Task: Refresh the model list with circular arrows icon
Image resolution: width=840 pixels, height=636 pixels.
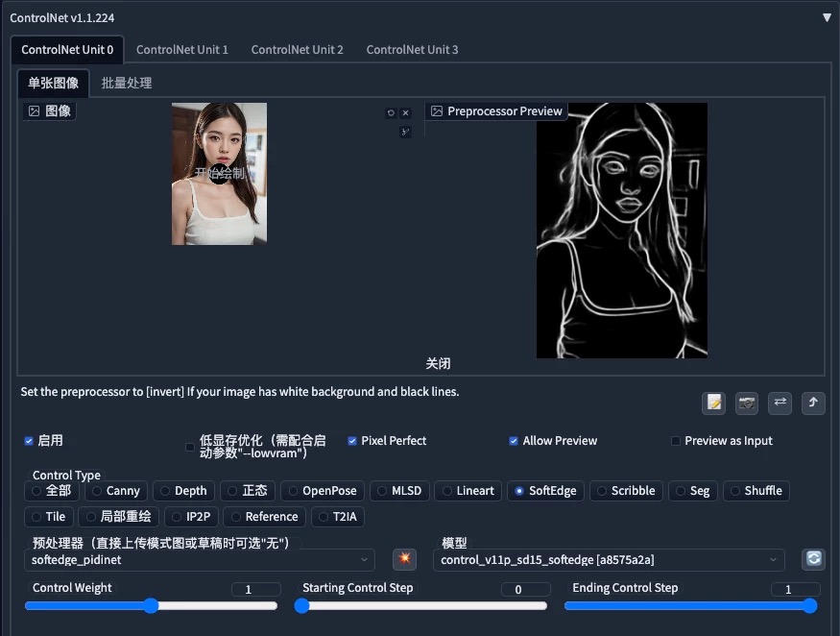Action: (x=813, y=558)
